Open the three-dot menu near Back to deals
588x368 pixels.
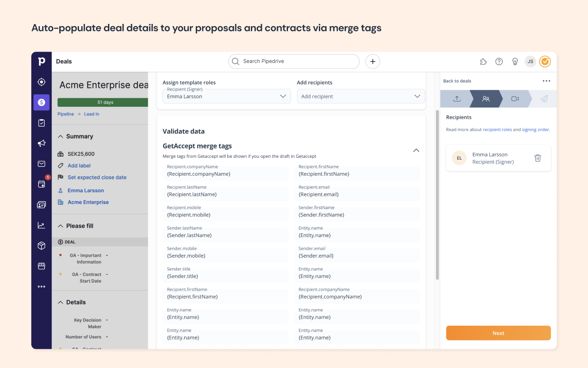546,80
